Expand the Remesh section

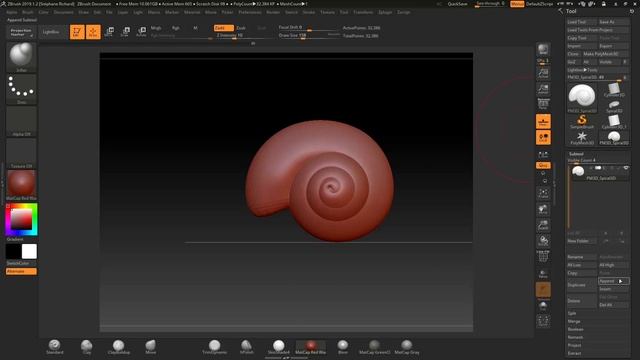pos(575,337)
